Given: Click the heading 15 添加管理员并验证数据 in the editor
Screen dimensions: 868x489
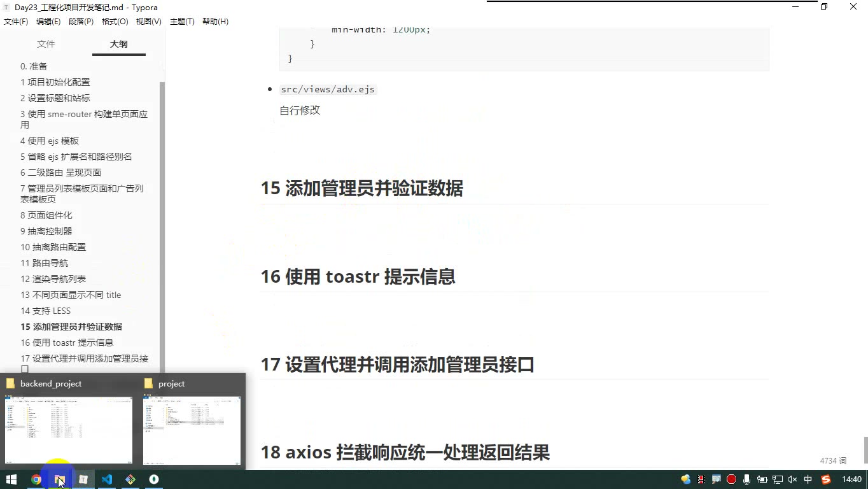Looking at the screenshot, I should coord(361,188).
